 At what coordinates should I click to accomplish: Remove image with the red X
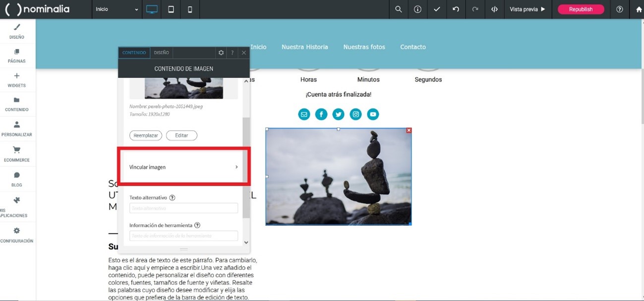point(409,130)
